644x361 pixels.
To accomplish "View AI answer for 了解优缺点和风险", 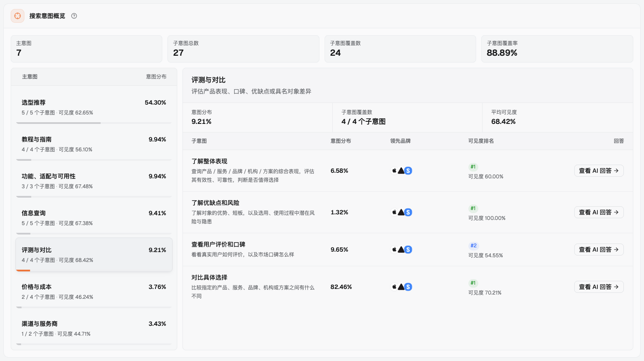I will [599, 212].
